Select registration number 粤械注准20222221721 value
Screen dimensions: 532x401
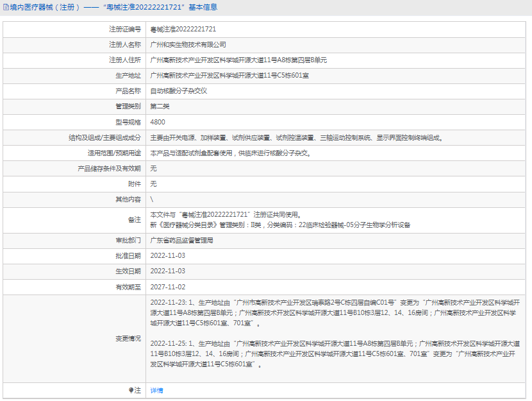pos(183,30)
